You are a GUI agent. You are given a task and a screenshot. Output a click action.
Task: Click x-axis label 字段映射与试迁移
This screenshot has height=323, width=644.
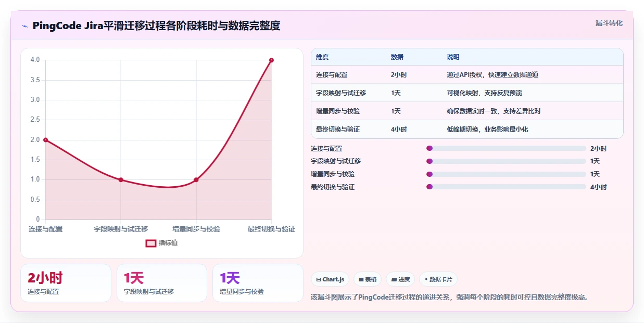[x=121, y=229]
